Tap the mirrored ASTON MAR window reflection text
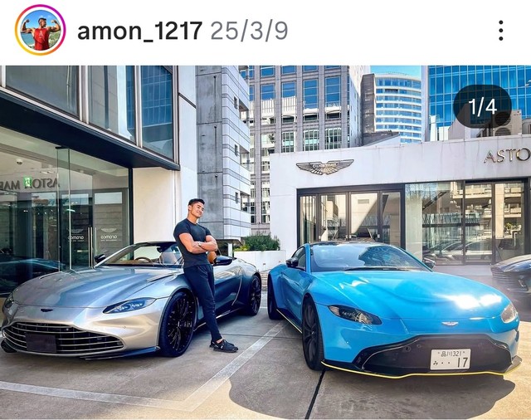The width and height of the screenshot is (531, 420). click(31, 184)
